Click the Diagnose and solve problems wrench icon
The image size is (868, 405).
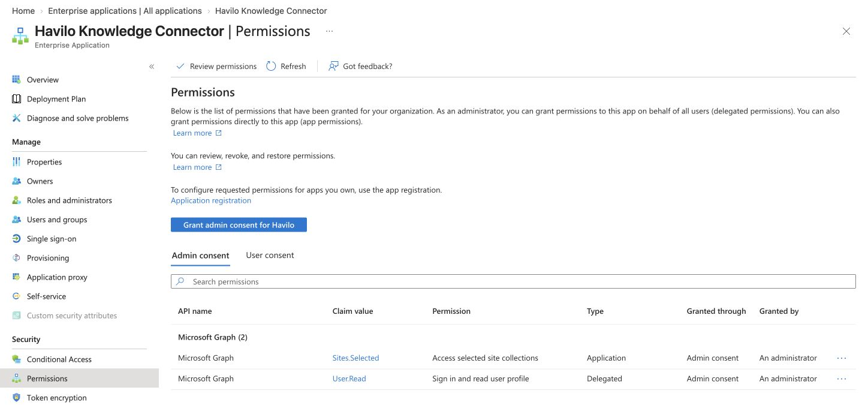tap(17, 118)
